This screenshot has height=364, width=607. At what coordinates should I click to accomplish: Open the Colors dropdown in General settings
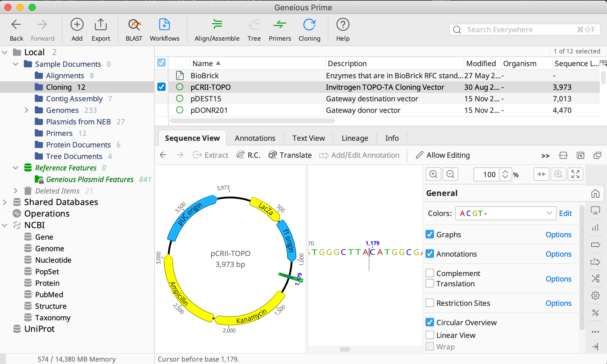point(505,213)
